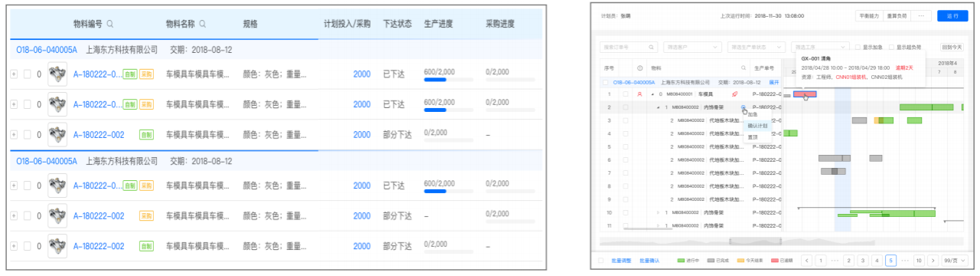Click page 1 in pagination
Image resolution: width=980 pixels, height=276 pixels.
[820, 261]
